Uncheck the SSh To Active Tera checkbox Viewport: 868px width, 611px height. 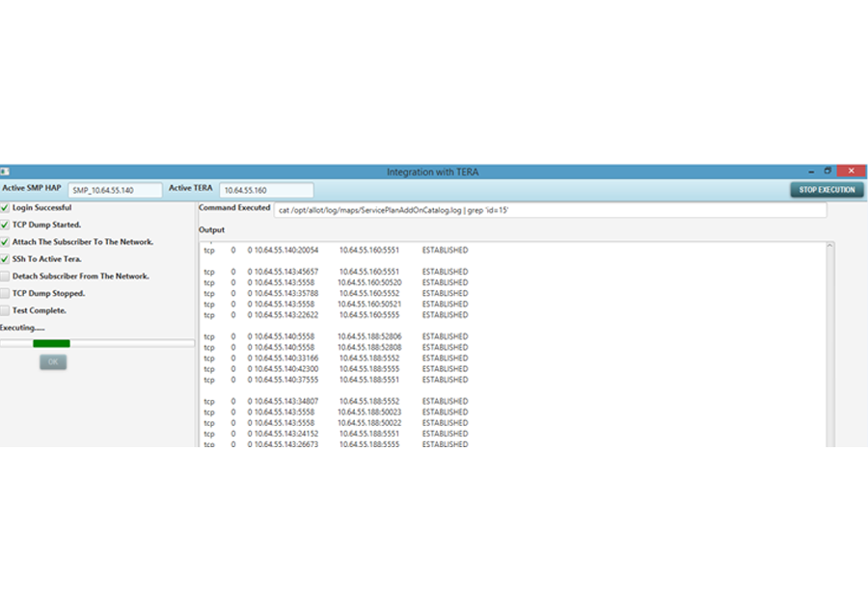(x=6, y=259)
